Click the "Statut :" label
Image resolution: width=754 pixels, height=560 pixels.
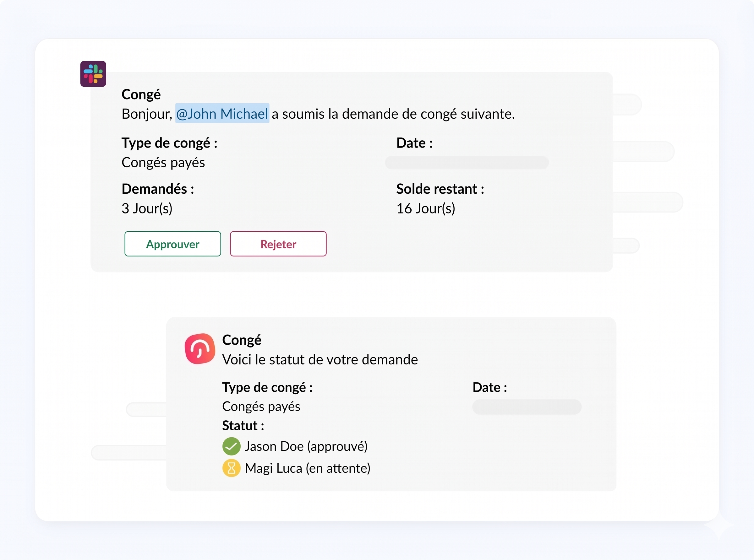pyautogui.click(x=243, y=426)
